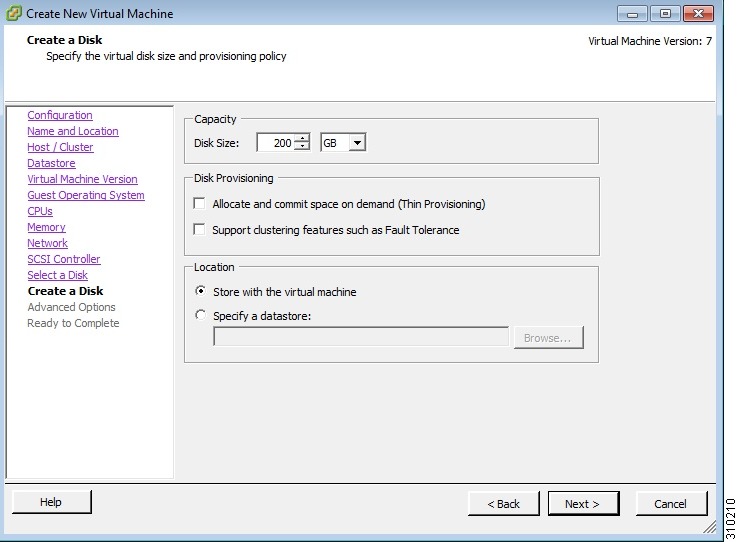Go to Name and Location step
Viewport: 740px width, 542px height.
point(73,131)
